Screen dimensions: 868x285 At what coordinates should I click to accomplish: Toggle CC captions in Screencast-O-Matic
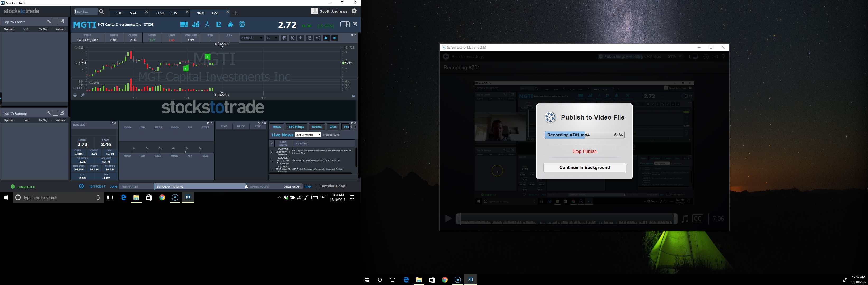point(698,219)
